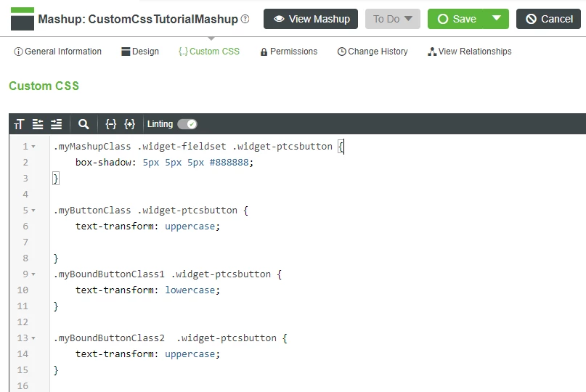586x392 pixels.
Task: Collapse all code blocks icon
Action: click(110, 124)
